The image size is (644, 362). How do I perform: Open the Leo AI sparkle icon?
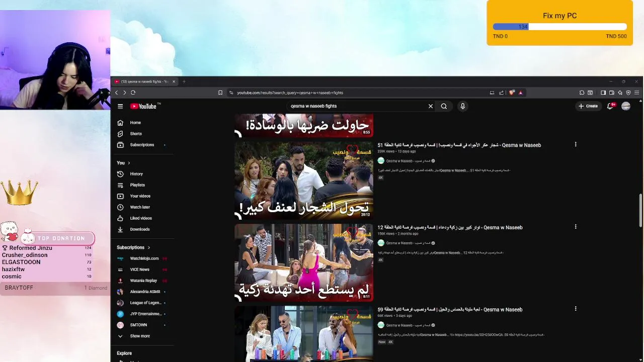point(620,93)
